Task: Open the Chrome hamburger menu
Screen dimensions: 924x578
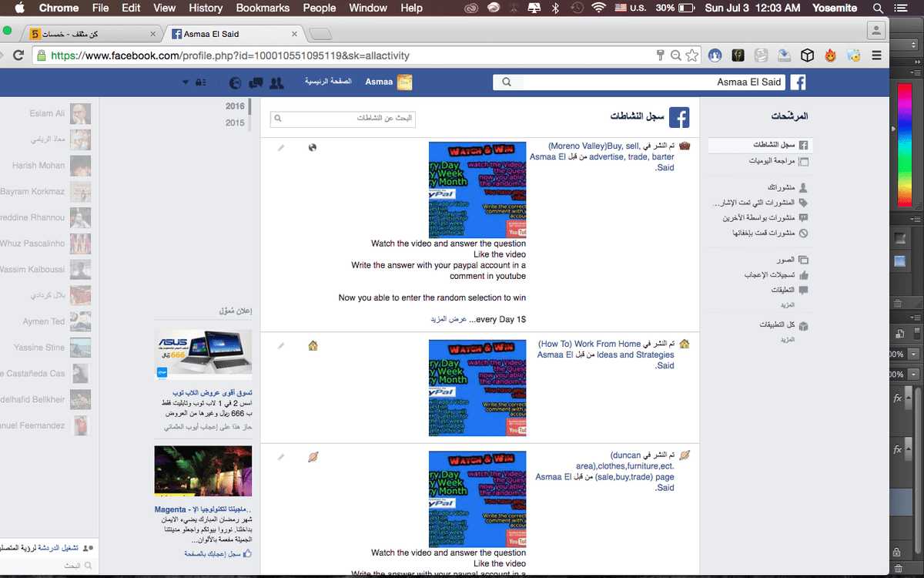Action: [876, 55]
